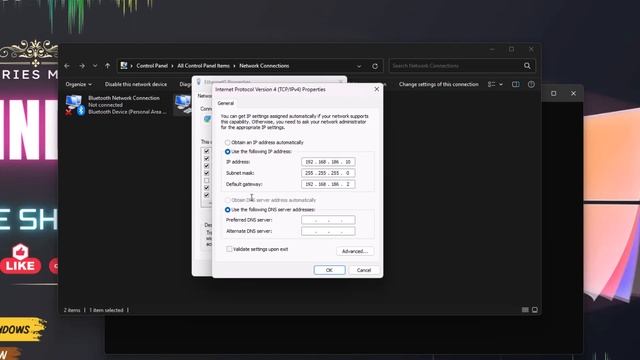Select Obtain an IP address automatically

[227, 142]
